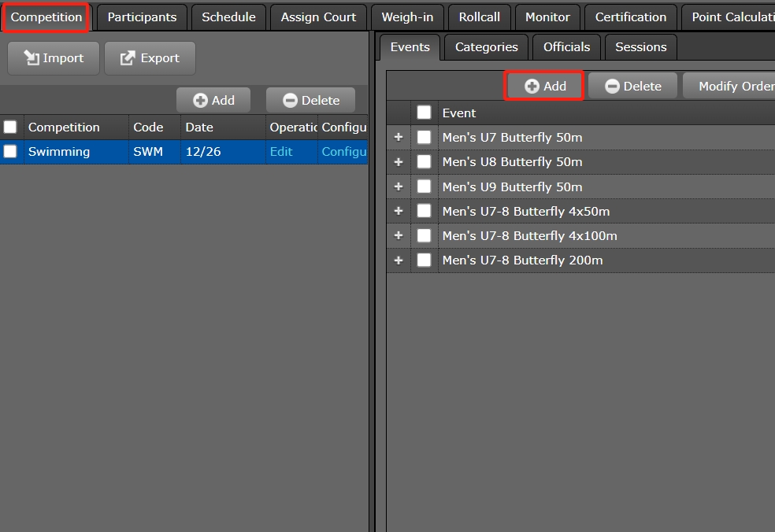The height and width of the screenshot is (532, 775).
Task: Switch to the Participants tab
Action: pyautogui.click(x=142, y=17)
